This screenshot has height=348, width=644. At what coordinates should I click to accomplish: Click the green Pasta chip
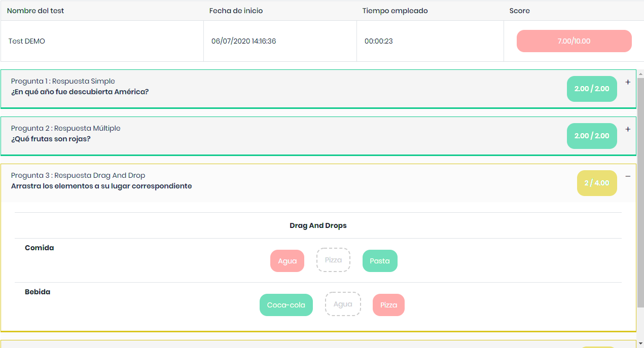[380, 261]
